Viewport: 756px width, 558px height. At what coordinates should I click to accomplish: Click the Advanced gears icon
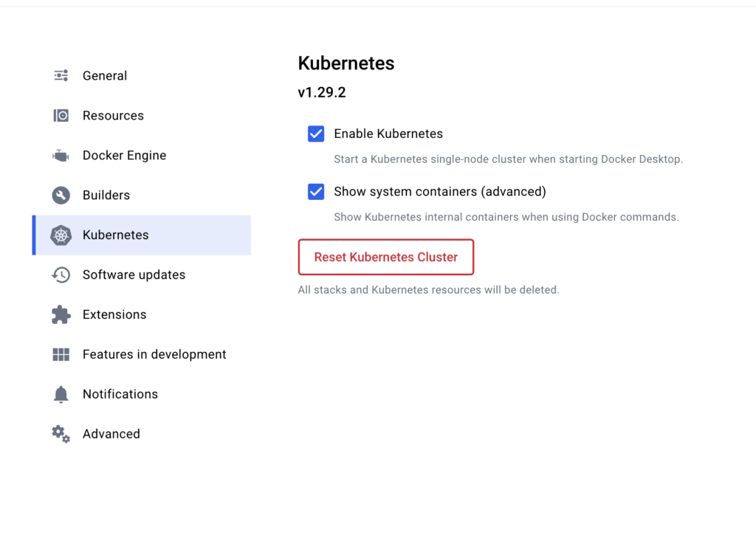click(61, 434)
